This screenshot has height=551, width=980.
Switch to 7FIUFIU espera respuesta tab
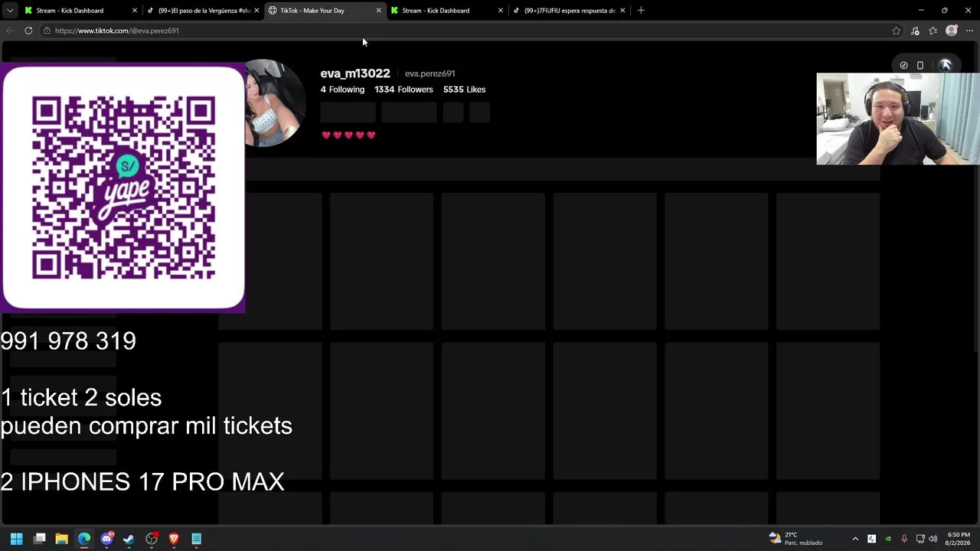click(x=569, y=11)
